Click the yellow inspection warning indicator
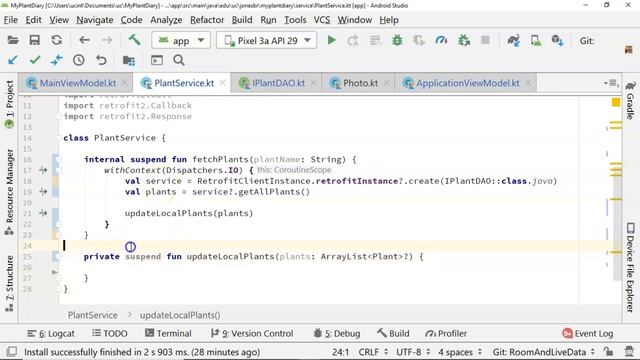The image size is (640, 360). pyautogui.click(x=616, y=102)
